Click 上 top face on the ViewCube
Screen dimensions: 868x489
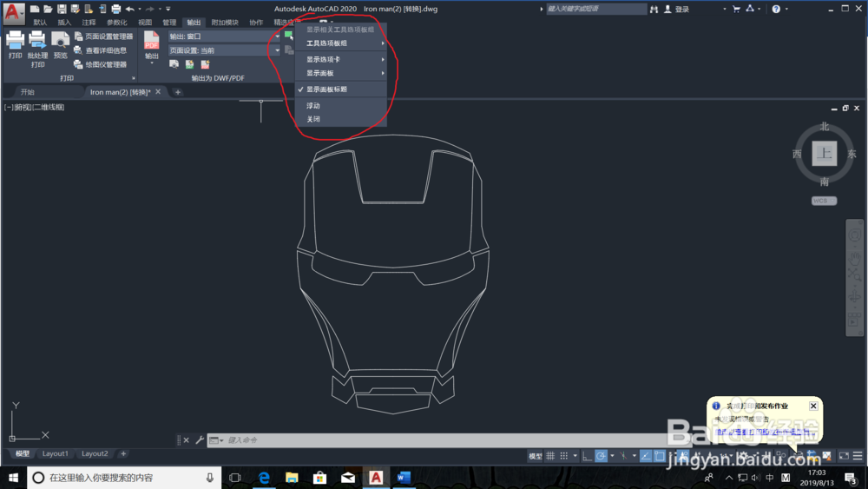click(x=825, y=154)
